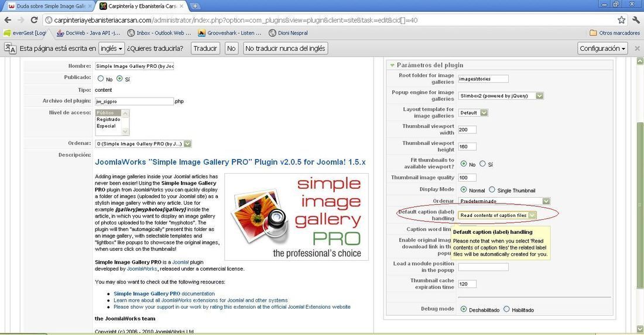Image resolution: width=644 pixels, height=335 pixels.
Task: Click the No button in the translation bar
Action: (231, 49)
